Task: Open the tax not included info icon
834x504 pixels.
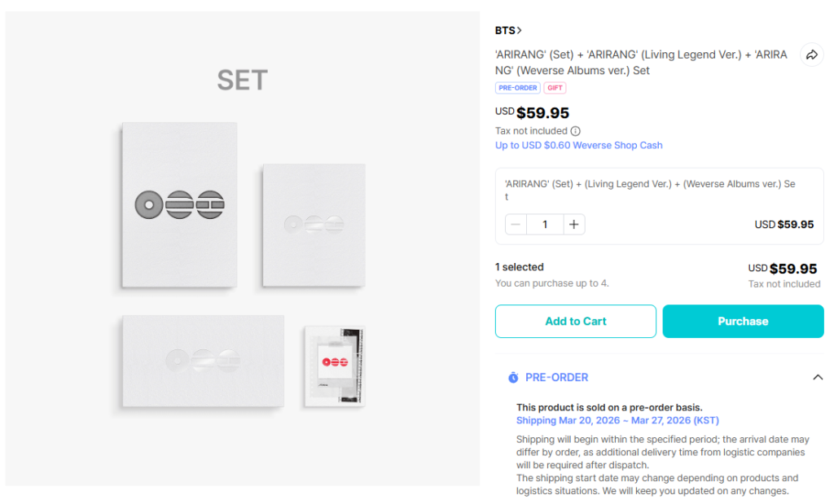Action: pyautogui.click(x=576, y=131)
